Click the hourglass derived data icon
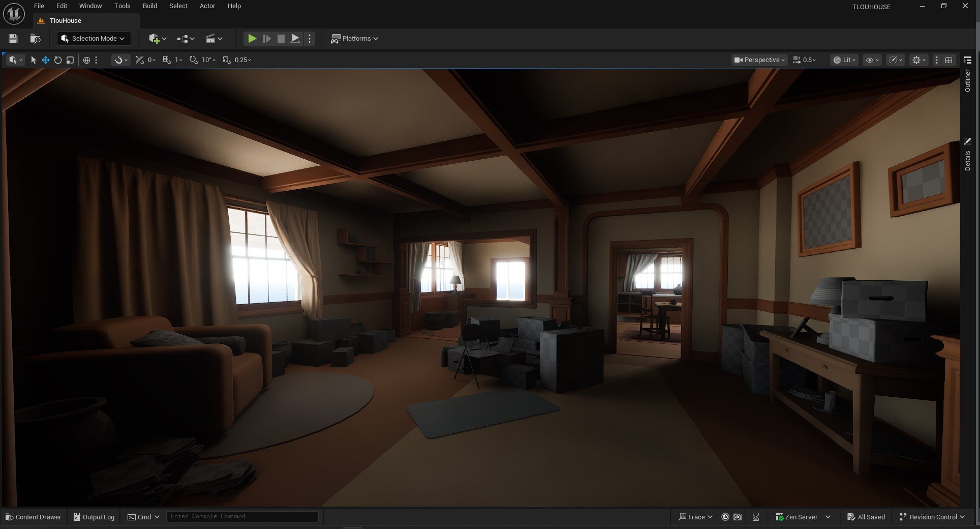This screenshot has width=980, height=529. [x=756, y=517]
